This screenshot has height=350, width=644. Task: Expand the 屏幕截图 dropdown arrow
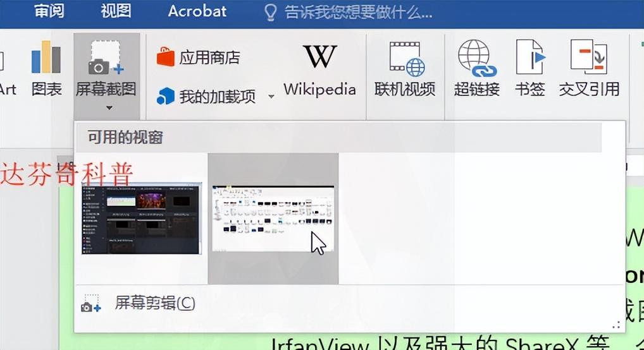(x=109, y=108)
